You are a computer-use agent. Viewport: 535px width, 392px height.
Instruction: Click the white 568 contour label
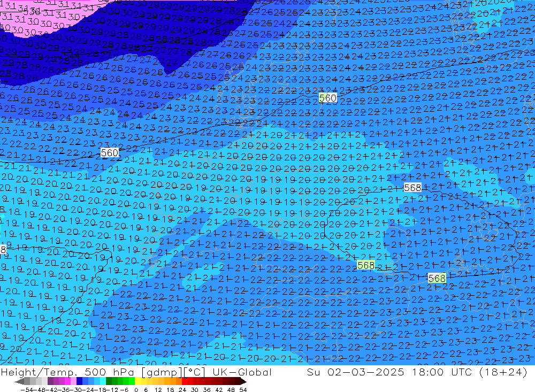point(412,187)
